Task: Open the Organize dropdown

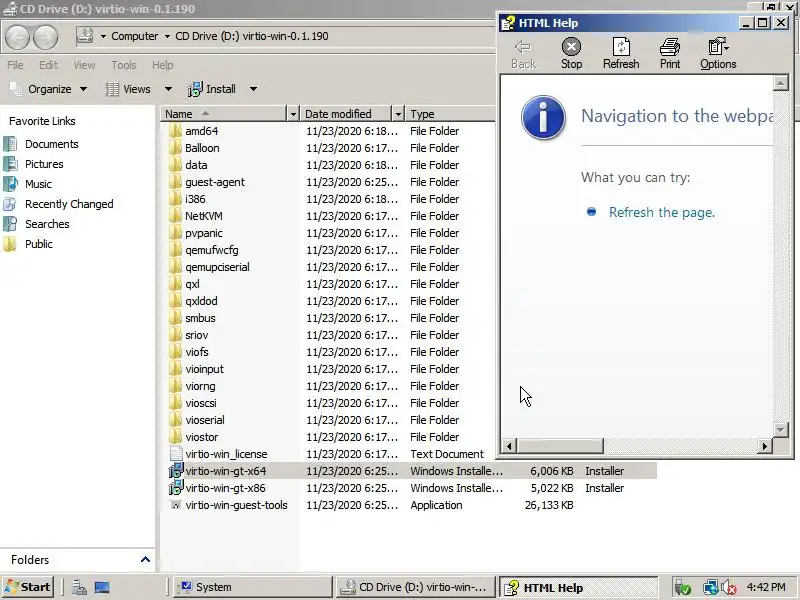Action: [x=49, y=89]
